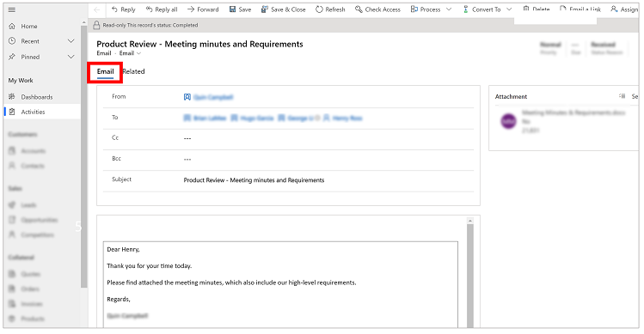Click Check Access
The image size is (644, 334).
377,9
